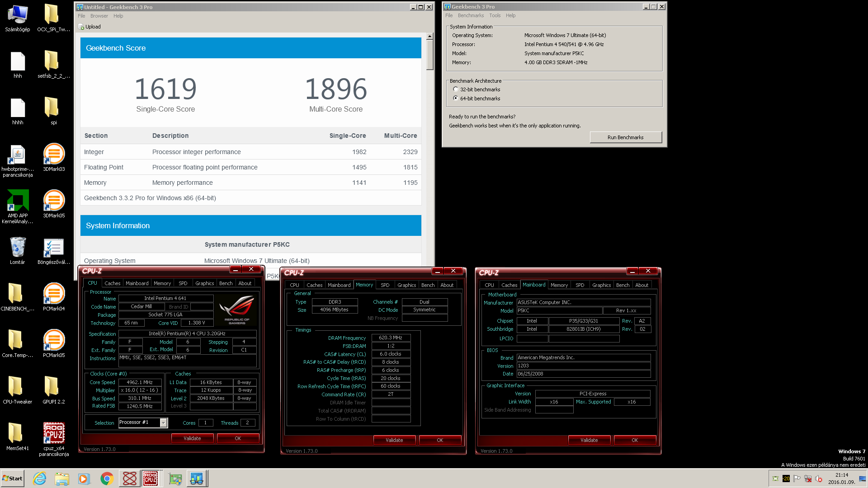Image resolution: width=868 pixels, height=488 pixels.
Task: Open the CPU-Tweaker folder icon
Action: tap(18, 390)
